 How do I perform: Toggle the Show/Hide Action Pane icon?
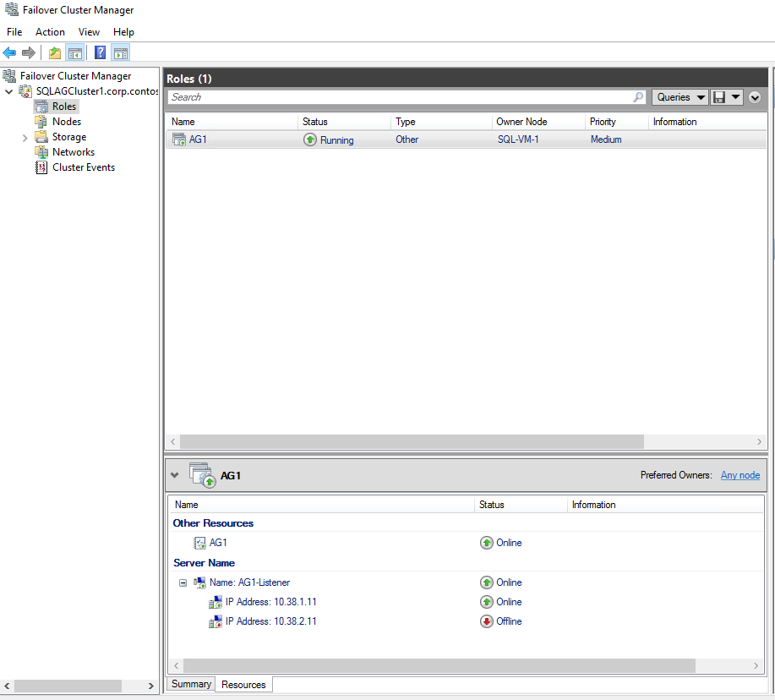coord(121,53)
